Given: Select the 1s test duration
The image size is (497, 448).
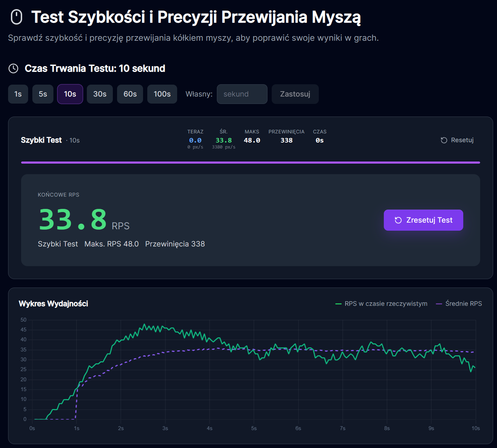Looking at the screenshot, I should (18, 94).
